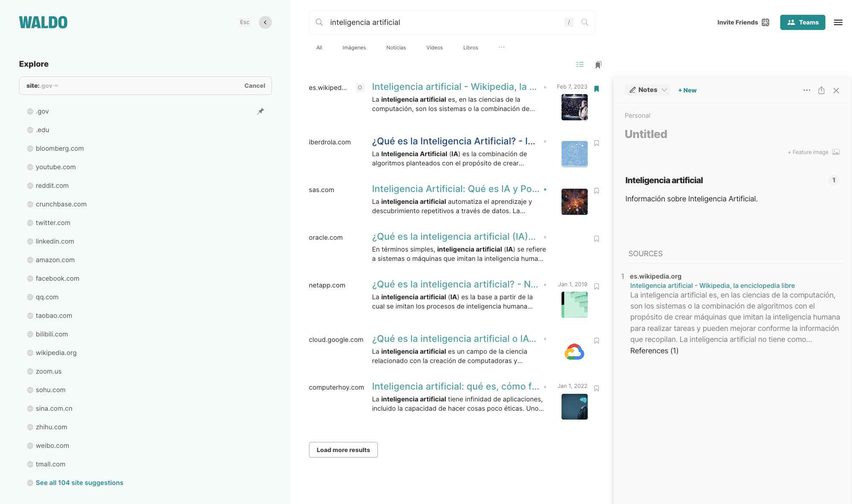Click the feature image picture icon
Screen dimensions: 852x504
point(836,152)
